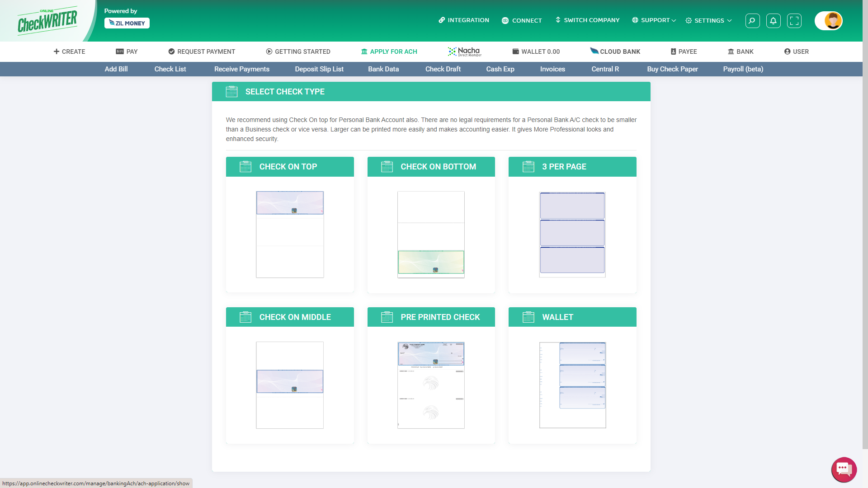The width and height of the screenshot is (868, 488).
Task: Toggle fullscreen mode icon
Action: [x=794, y=21]
